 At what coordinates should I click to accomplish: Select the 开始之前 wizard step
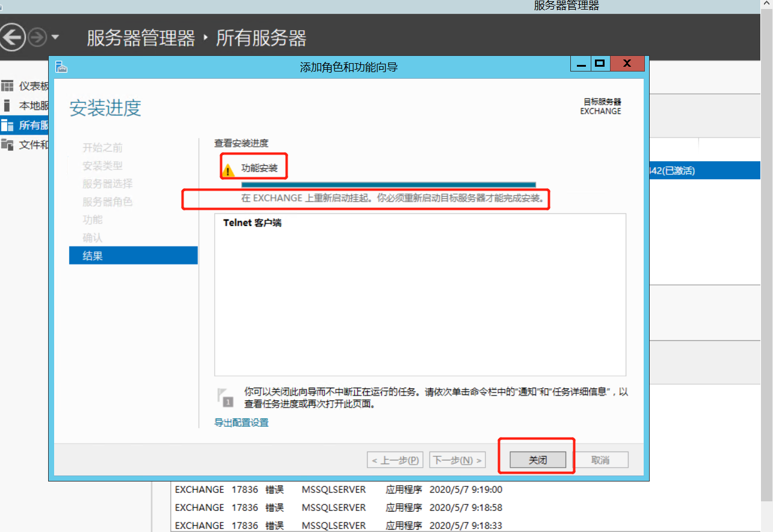[x=102, y=147]
